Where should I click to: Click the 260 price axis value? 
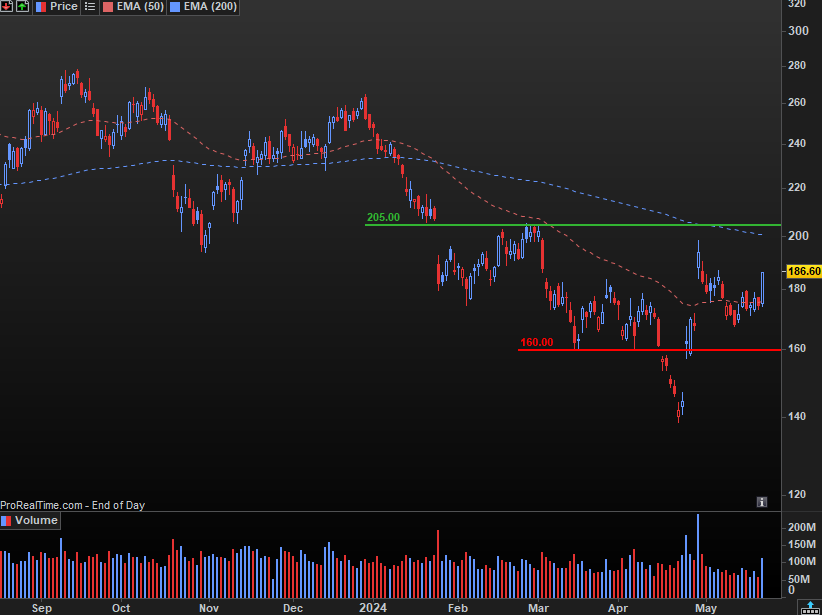point(798,102)
